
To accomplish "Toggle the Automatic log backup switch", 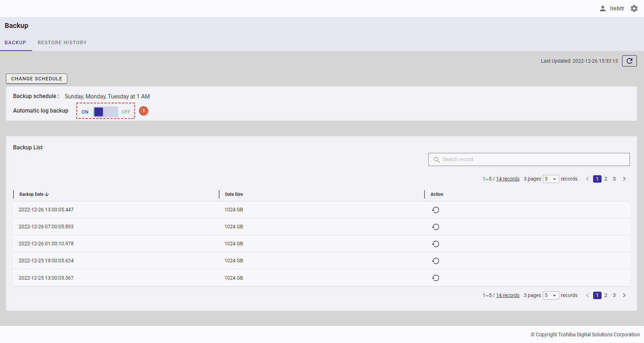I will tap(105, 112).
